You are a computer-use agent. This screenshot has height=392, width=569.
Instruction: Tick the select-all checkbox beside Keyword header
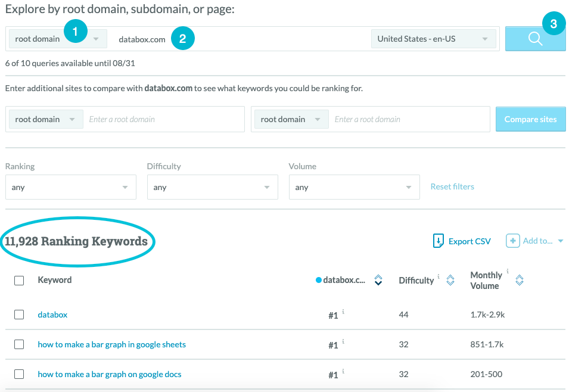pos(19,281)
